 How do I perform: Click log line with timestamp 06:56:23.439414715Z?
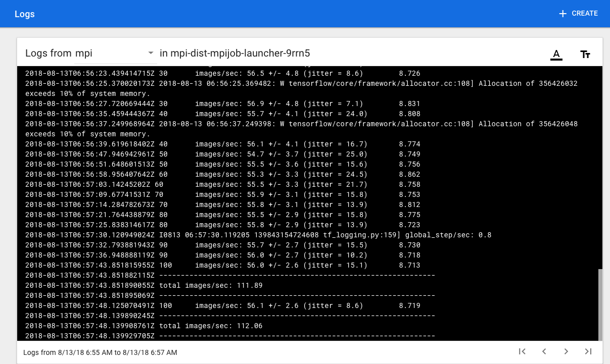[x=223, y=73]
